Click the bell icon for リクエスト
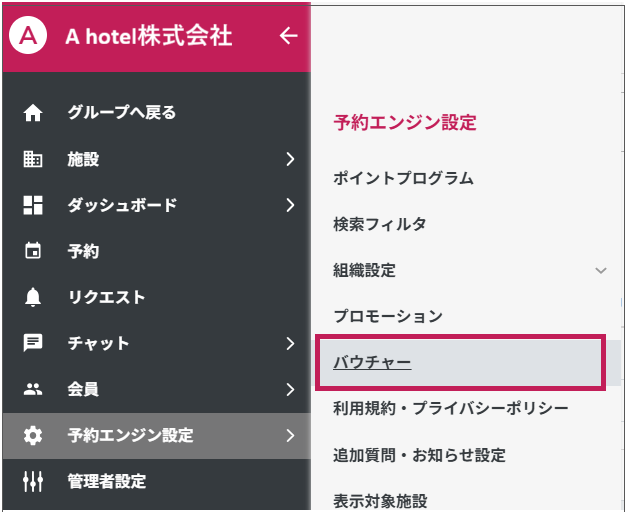 coord(33,297)
